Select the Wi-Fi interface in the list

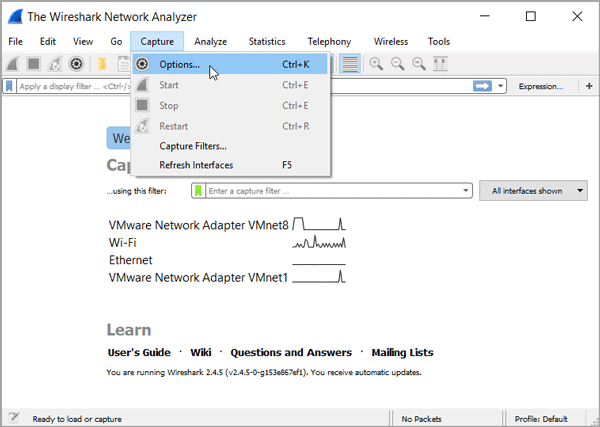click(123, 242)
